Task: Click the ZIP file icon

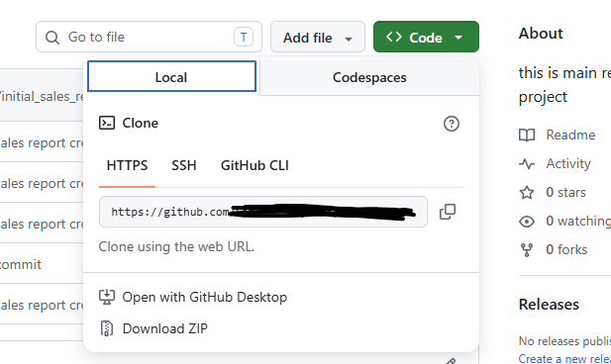Action: [x=107, y=328]
